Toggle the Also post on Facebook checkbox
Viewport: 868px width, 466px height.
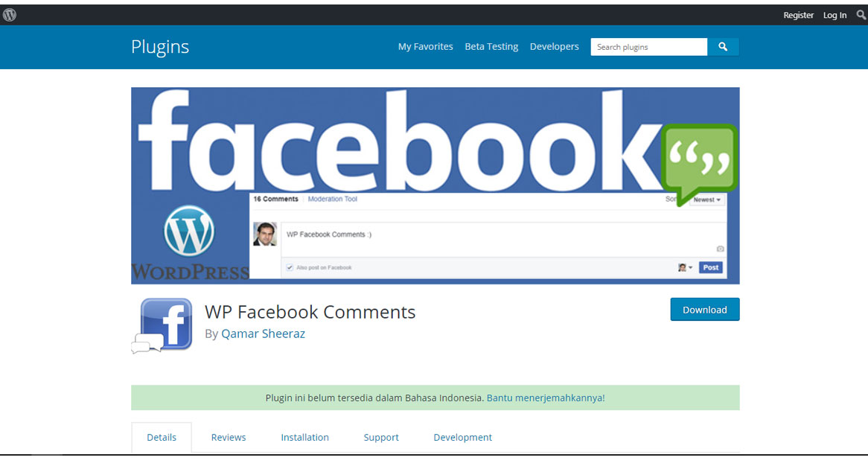[289, 267]
